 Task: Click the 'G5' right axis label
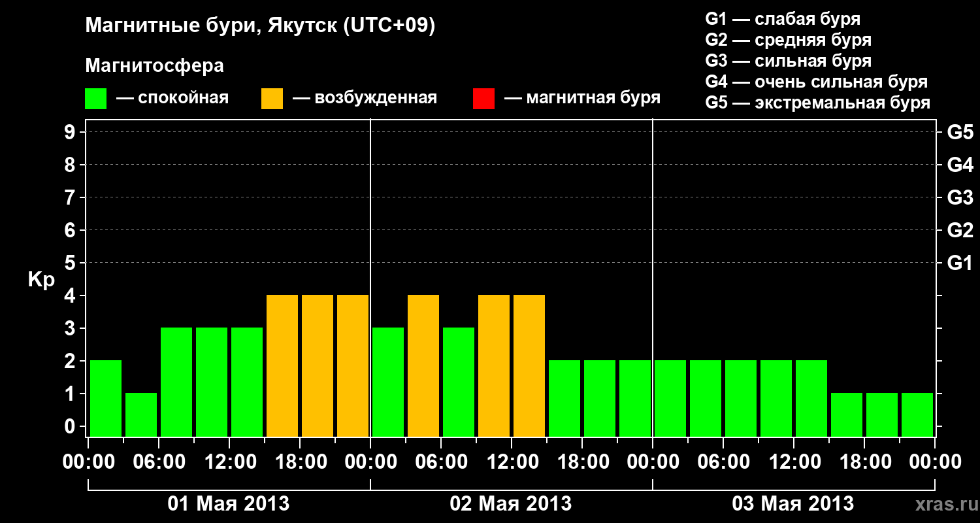[960, 132]
